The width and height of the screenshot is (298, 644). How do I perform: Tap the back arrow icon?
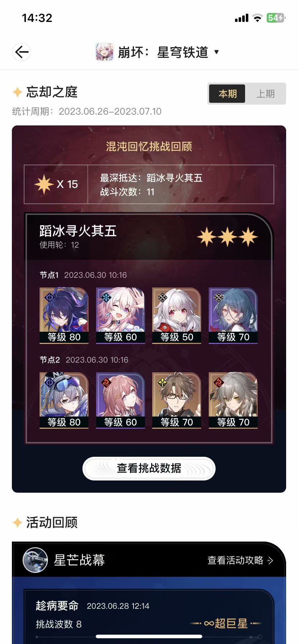pyautogui.click(x=21, y=52)
